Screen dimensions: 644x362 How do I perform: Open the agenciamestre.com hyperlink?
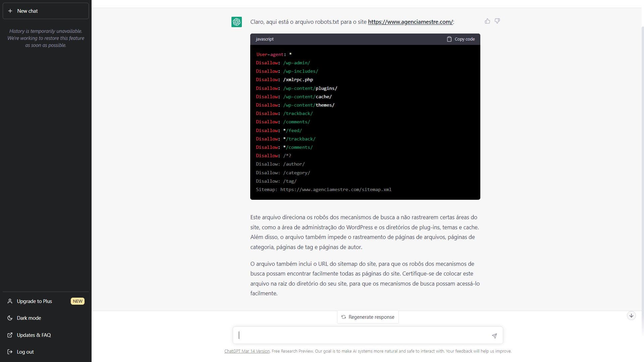[410, 22]
